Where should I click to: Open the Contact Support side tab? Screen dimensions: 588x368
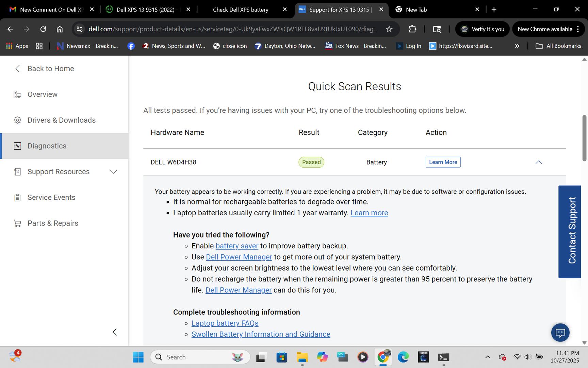(x=570, y=232)
